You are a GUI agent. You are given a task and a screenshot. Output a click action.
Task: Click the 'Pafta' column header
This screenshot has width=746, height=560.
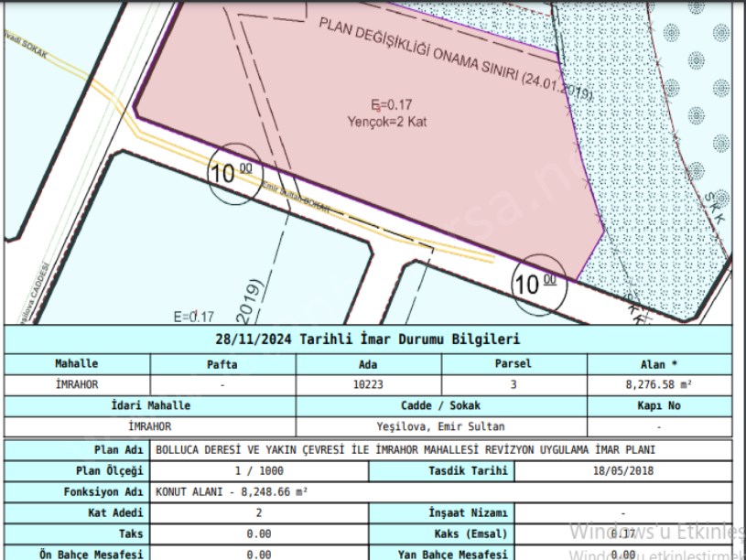coord(222,363)
